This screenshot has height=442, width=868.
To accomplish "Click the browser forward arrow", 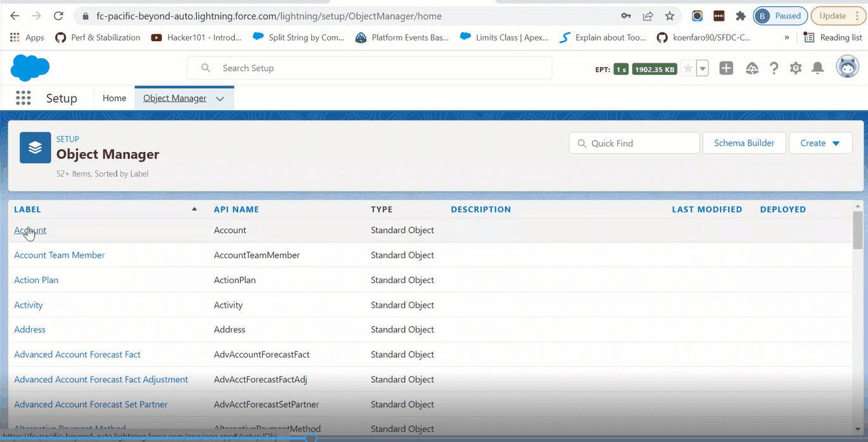I will tap(37, 16).
